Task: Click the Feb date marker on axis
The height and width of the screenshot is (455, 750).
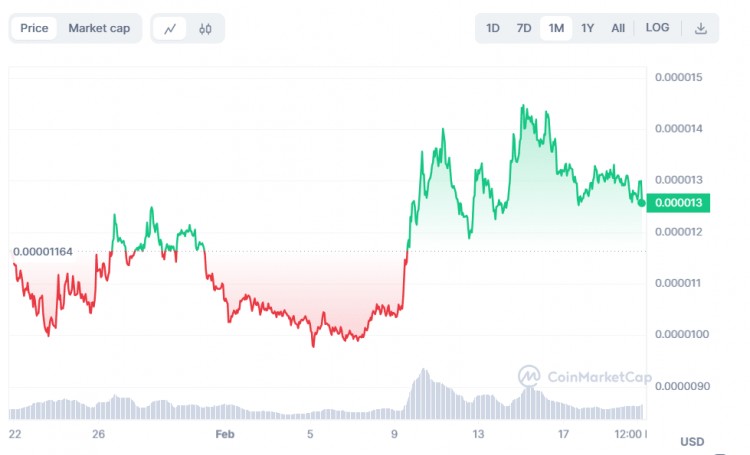Action: (x=225, y=434)
